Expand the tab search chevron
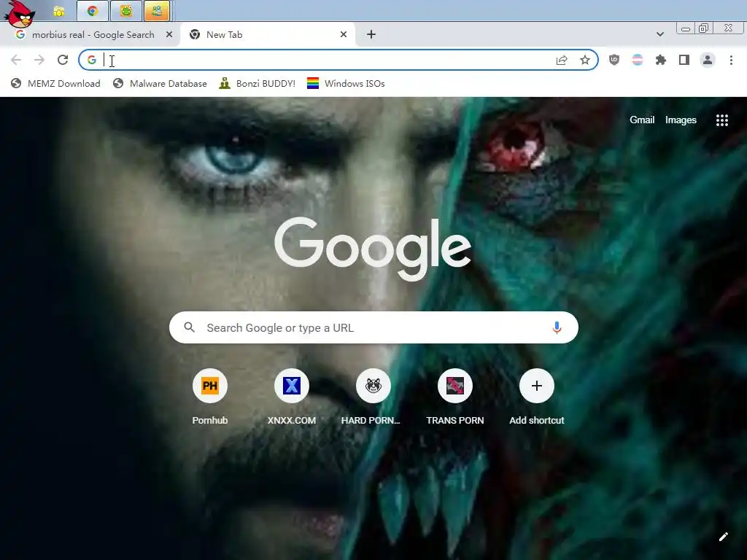747x560 pixels. (659, 34)
